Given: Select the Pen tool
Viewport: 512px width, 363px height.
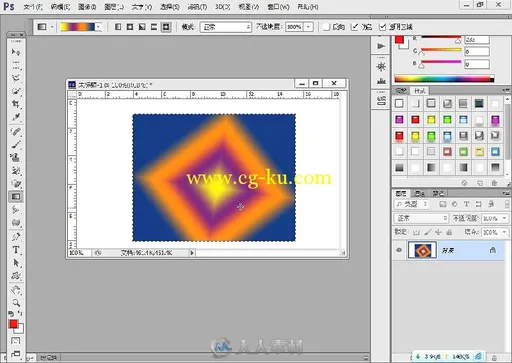Looking at the screenshot, I should [x=16, y=237].
